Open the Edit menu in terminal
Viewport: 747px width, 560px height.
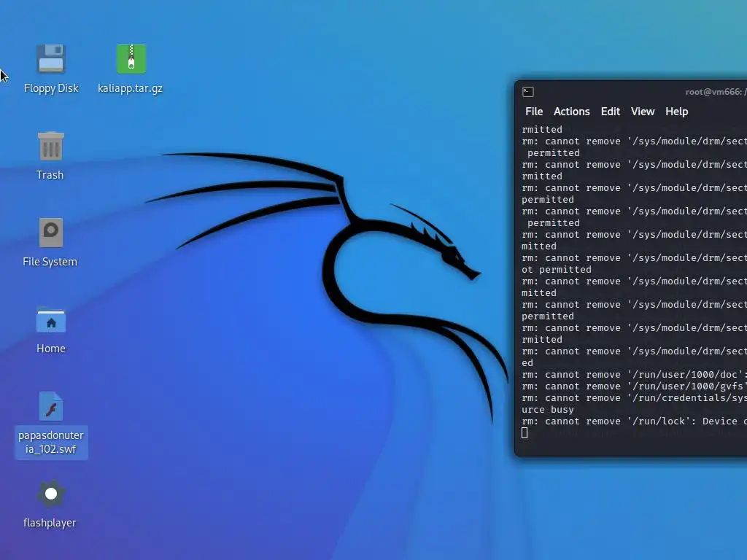click(x=611, y=112)
